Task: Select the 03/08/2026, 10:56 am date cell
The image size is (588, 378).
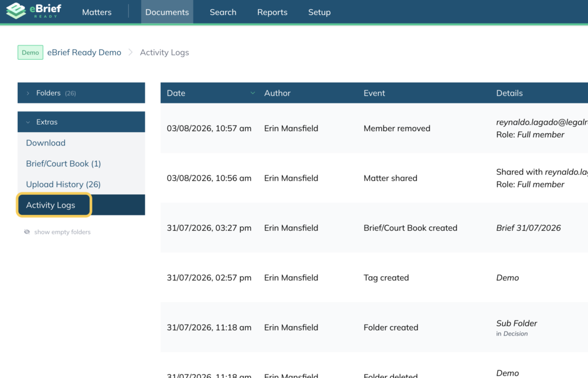Action: pyautogui.click(x=209, y=178)
